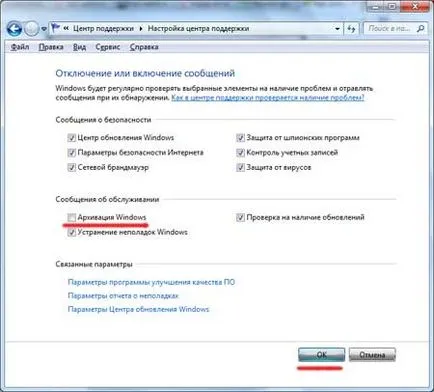Toggle Проверка на наличие обновлений

click(x=240, y=217)
